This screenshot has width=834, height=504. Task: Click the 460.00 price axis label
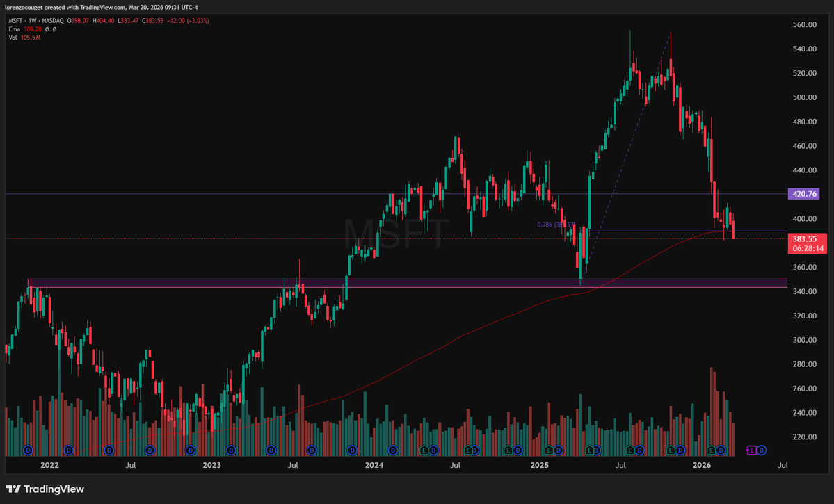coord(804,146)
